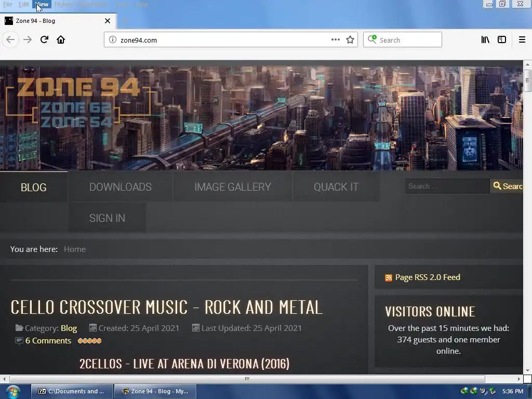Click the volume tray icon
This screenshot has width=532, height=399.
click(x=483, y=391)
